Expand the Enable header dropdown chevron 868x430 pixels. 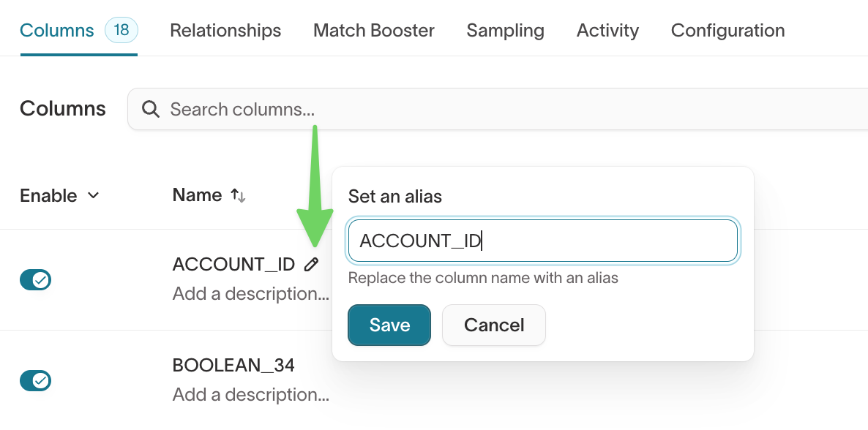click(x=93, y=195)
